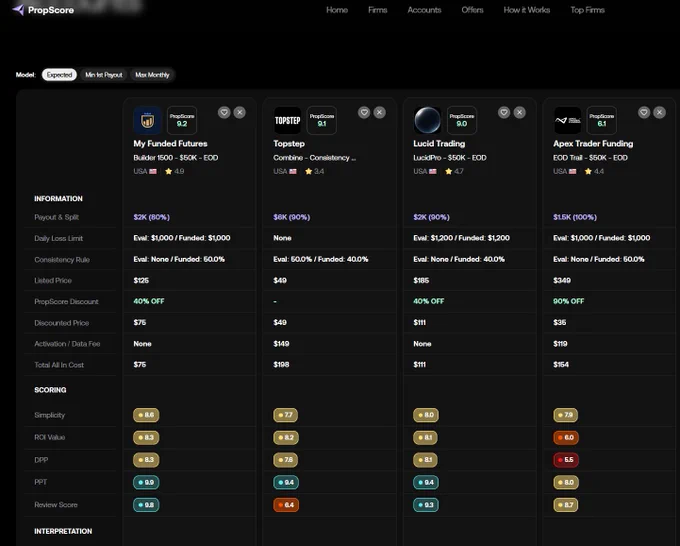680x546 pixels.
Task: Click My Funded Futures PPT 9.9 badge
Action: coord(146,482)
